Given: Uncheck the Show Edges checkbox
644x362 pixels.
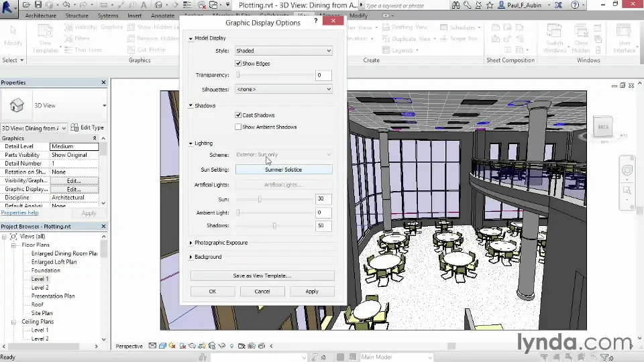Looking at the screenshot, I should click(238, 64).
